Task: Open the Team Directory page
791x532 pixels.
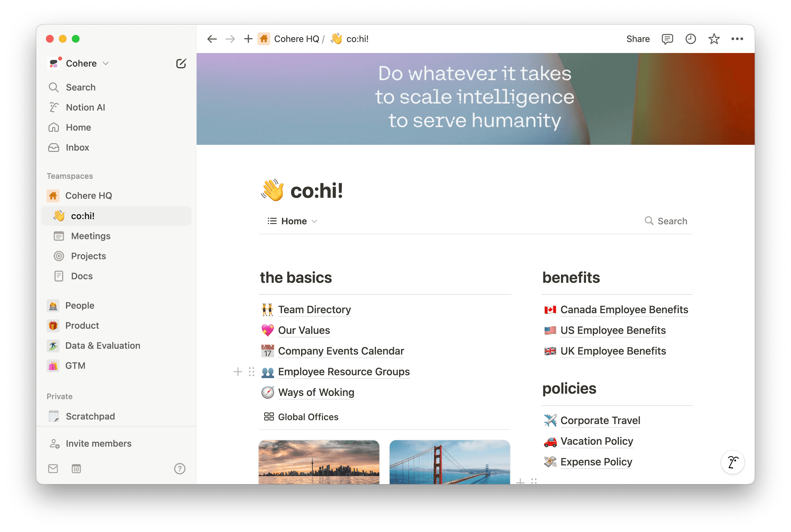Action: 314,309
